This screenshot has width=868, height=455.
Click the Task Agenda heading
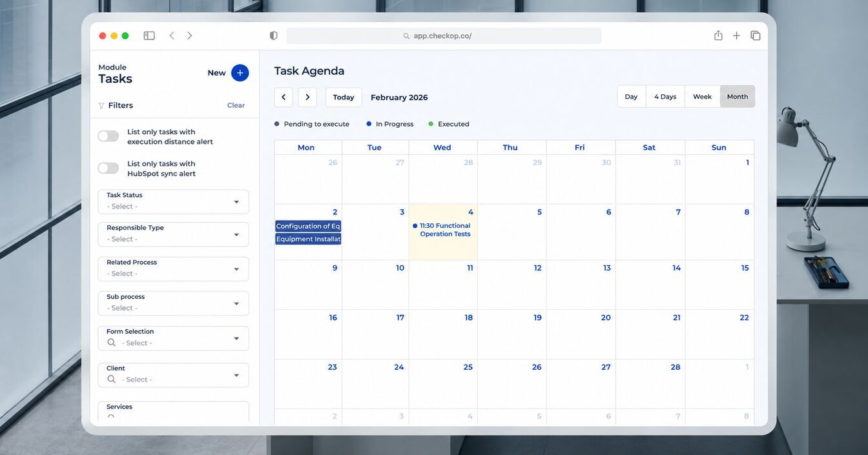[309, 71]
